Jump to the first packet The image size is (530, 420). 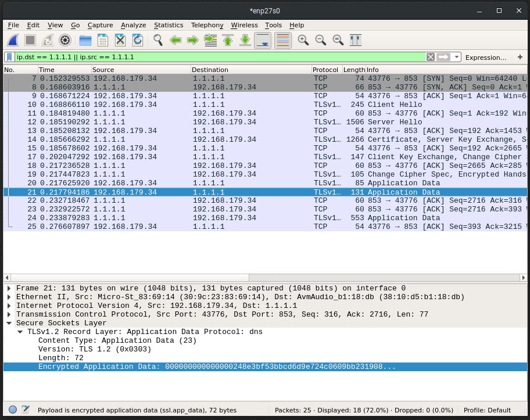tap(228, 40)
